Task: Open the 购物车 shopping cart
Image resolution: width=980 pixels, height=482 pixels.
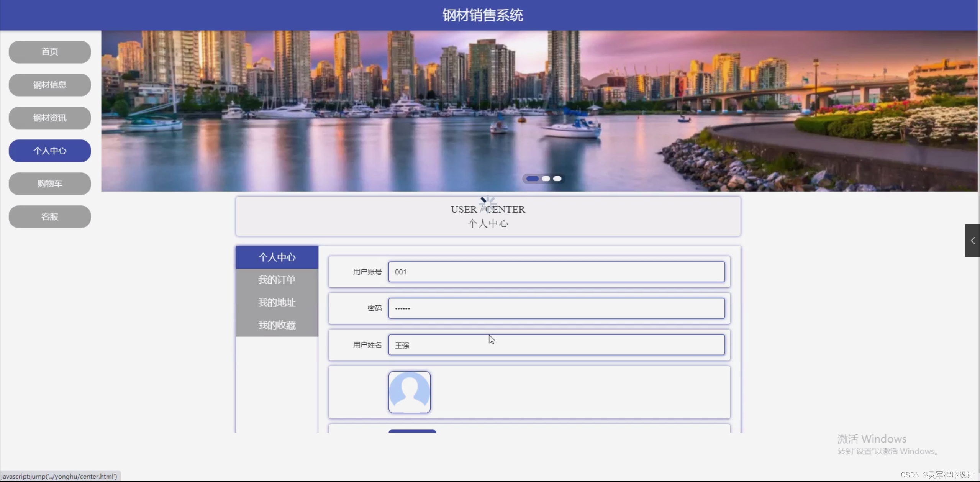Action: point(50,184)
